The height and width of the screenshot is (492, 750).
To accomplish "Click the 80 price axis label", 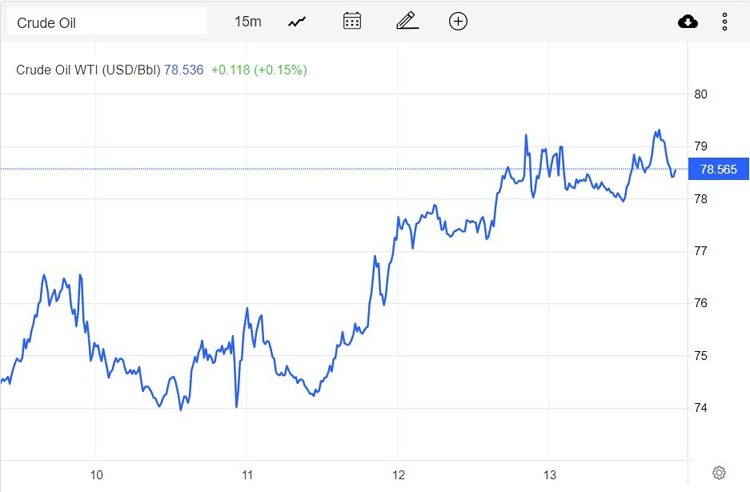I will (x=701, y=95).
